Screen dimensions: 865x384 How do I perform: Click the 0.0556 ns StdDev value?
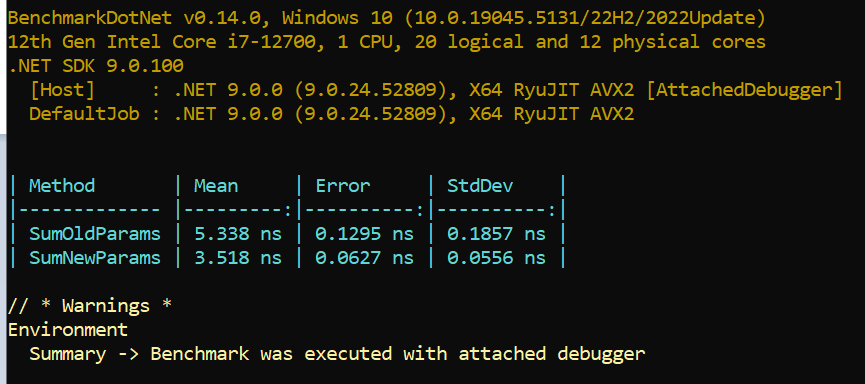click(496, 258)
